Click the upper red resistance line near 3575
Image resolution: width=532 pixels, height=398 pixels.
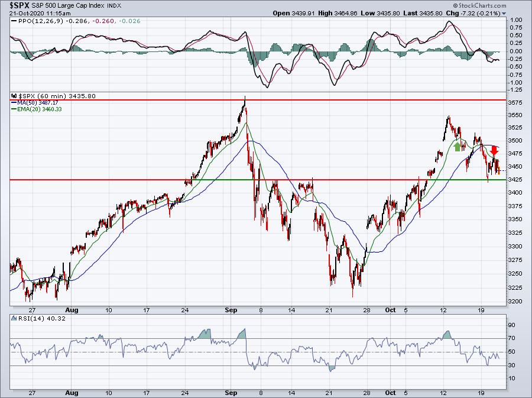[258, 100]
